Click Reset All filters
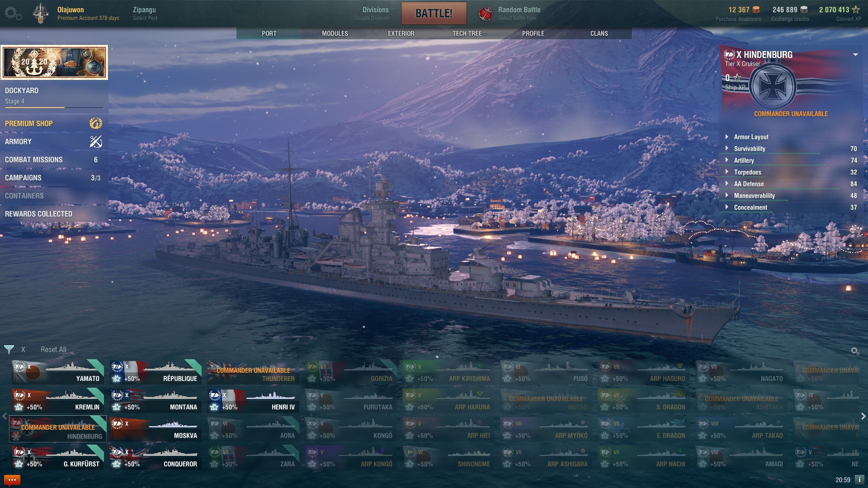 (x=53, y=350)
